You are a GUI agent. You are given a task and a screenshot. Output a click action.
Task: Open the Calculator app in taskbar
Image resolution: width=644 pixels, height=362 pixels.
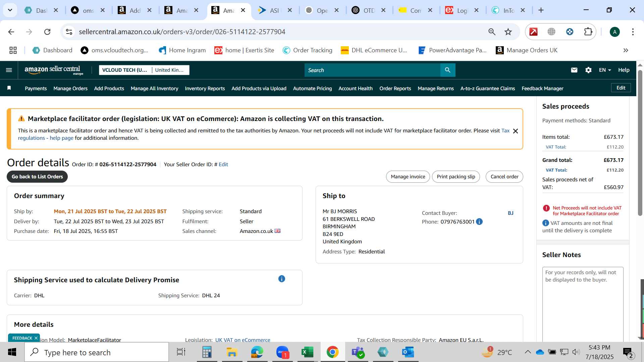(x=207, y=352)
